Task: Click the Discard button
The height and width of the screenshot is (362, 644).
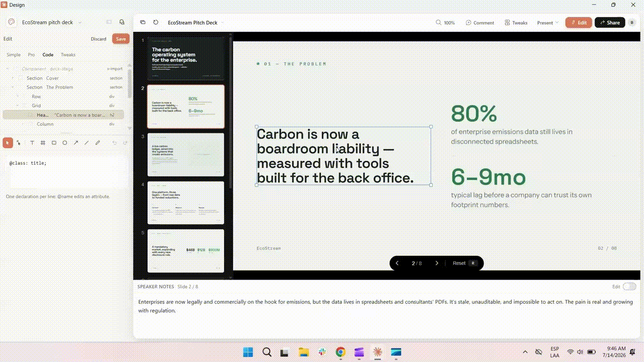Action: pos(99,39)
